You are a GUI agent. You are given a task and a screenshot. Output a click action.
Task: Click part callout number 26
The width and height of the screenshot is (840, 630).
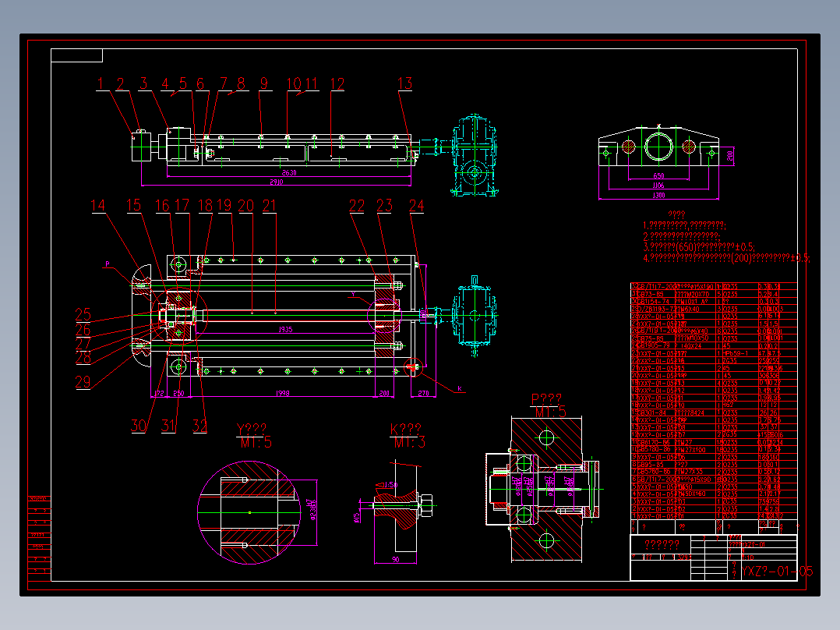[x=83, y=329]
